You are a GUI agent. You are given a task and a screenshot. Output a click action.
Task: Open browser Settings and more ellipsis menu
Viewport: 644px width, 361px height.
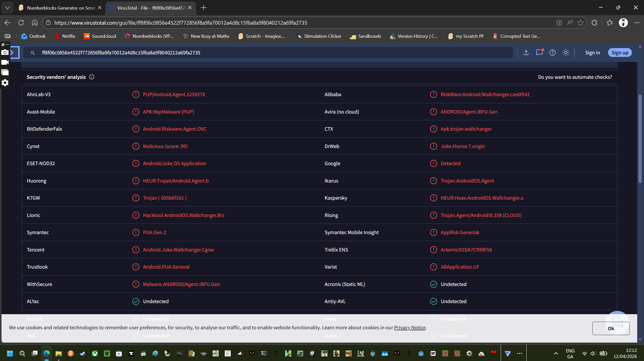[x=637, y=23]
